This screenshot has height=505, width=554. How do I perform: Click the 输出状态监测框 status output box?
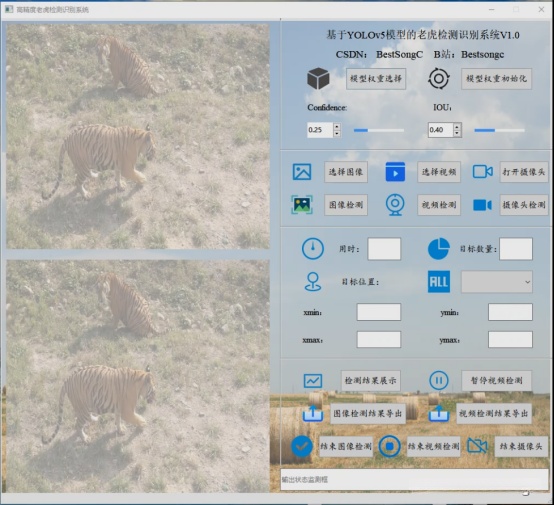414,480
